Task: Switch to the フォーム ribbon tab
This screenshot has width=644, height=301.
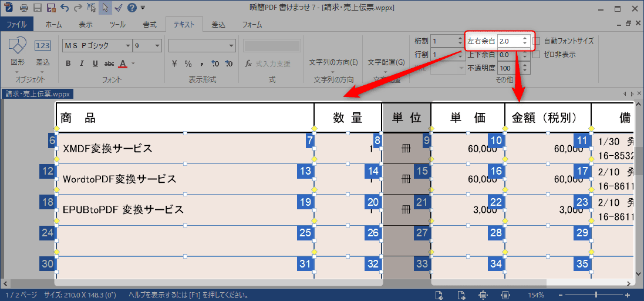Action: pyautogui.click(x=252, y=25)
